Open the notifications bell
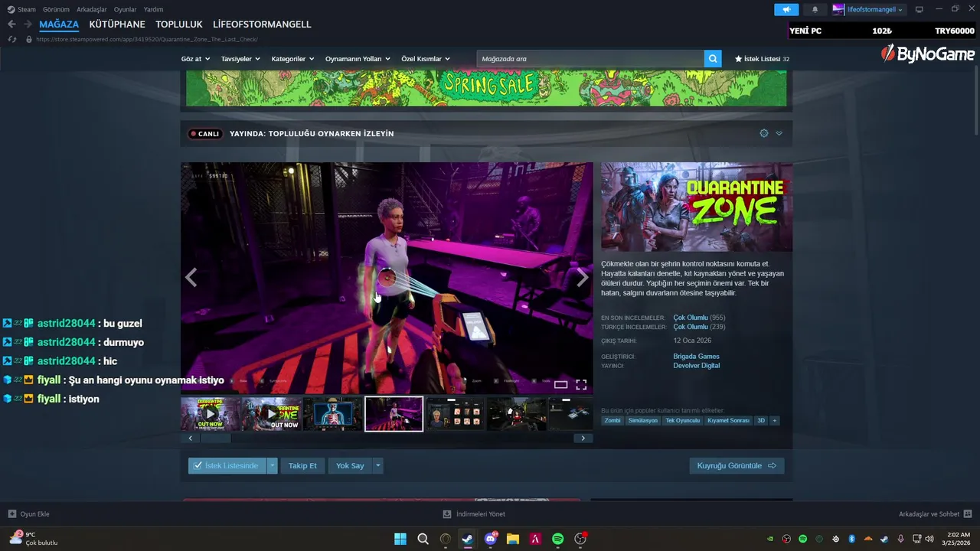 pyautogui.click(x=815, y=9)
